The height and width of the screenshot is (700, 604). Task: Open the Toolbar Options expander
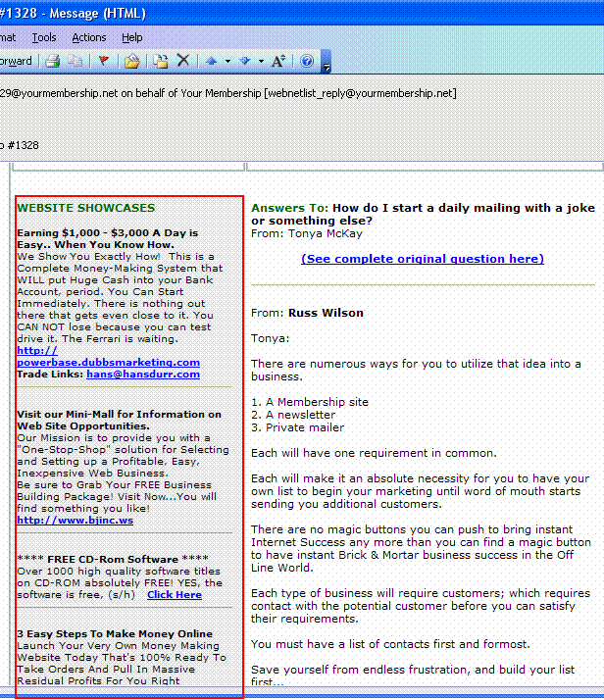[327, 62]
